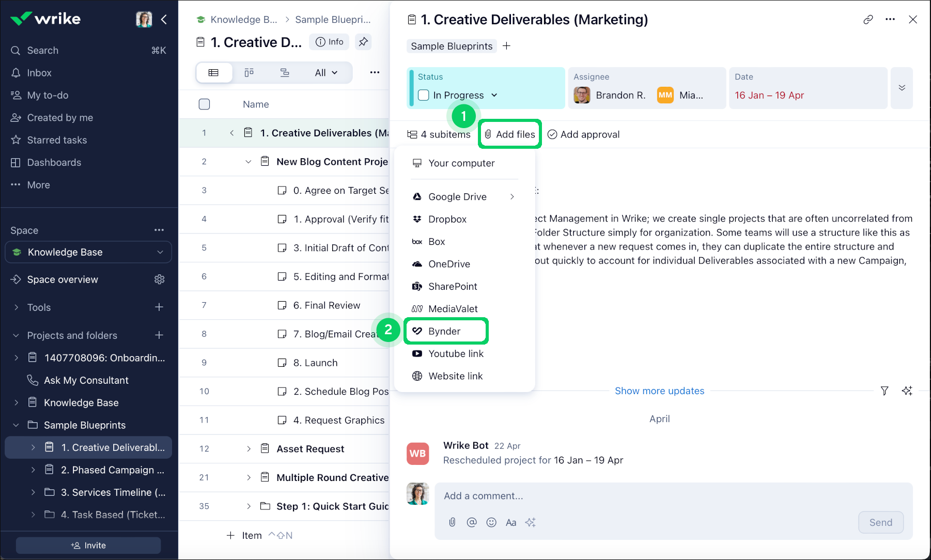Click Show more updates link
The height and width of the screenshot is (560, 931).
point(659,391)
